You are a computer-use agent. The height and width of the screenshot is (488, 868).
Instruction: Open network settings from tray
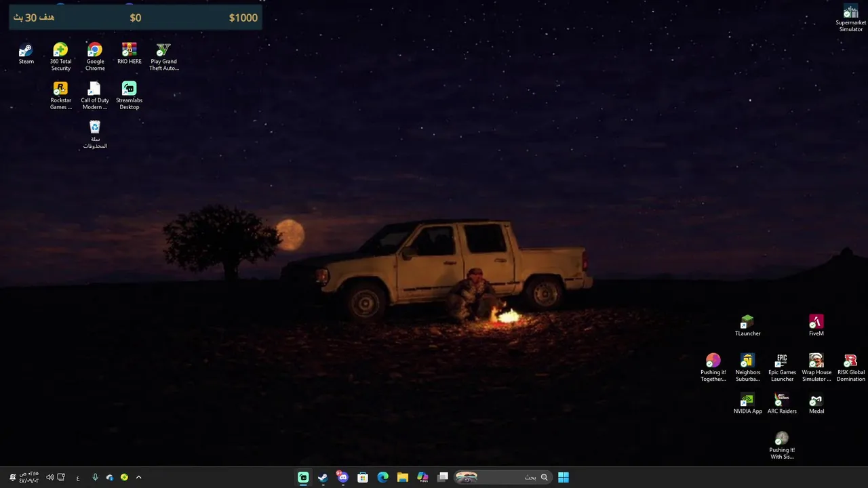61,477
